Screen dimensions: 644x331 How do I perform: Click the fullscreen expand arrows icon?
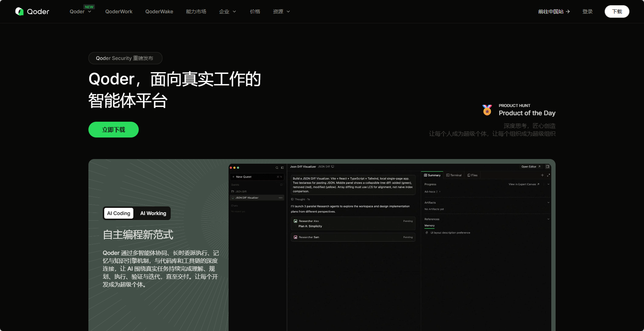point(548,175)
